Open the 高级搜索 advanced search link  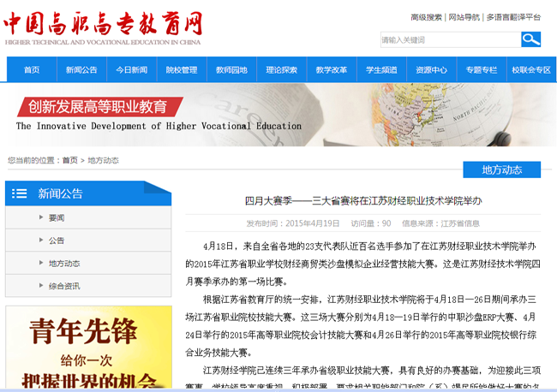[x=426, y=17]
